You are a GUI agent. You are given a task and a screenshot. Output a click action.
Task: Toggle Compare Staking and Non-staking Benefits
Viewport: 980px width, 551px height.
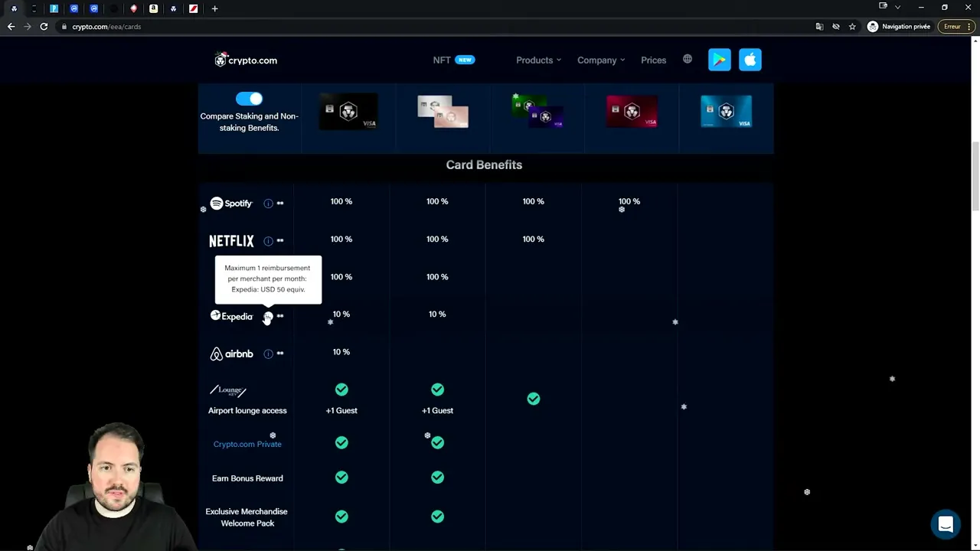tap(249, 99)
